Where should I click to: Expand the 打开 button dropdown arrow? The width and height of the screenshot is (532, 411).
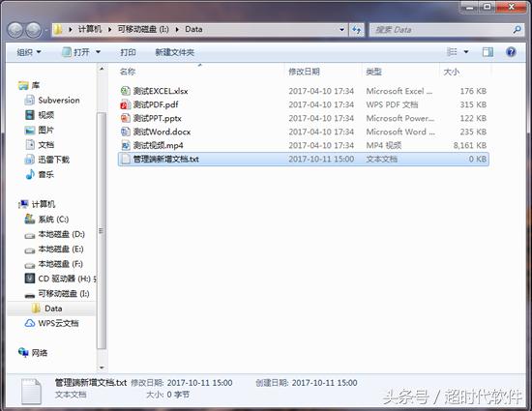98,52
